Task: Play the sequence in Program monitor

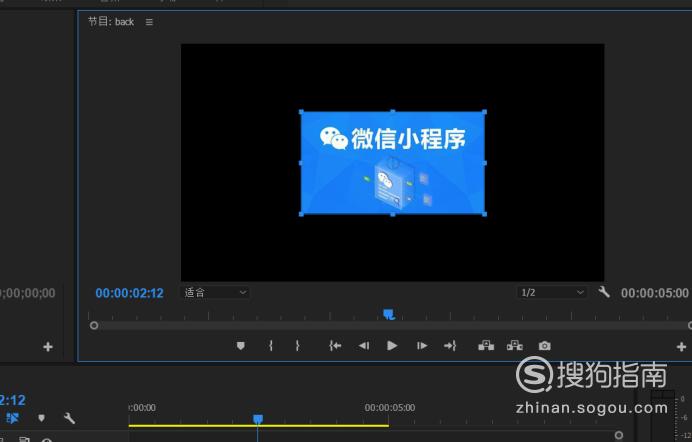Action: 392,346
